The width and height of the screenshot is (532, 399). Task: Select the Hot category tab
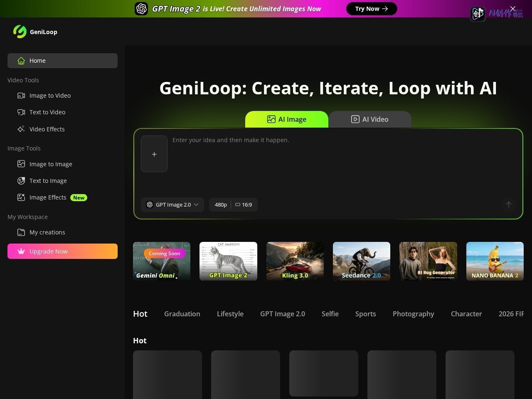click(x=140, y=314)
